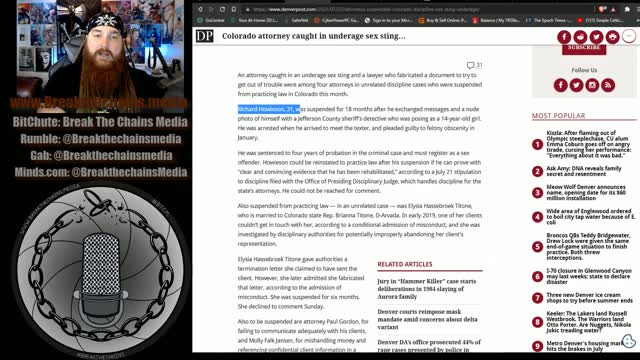Click the MOST POPULAR section heading
The height and width of the screenshot is (360, 640).
(558, 116)
